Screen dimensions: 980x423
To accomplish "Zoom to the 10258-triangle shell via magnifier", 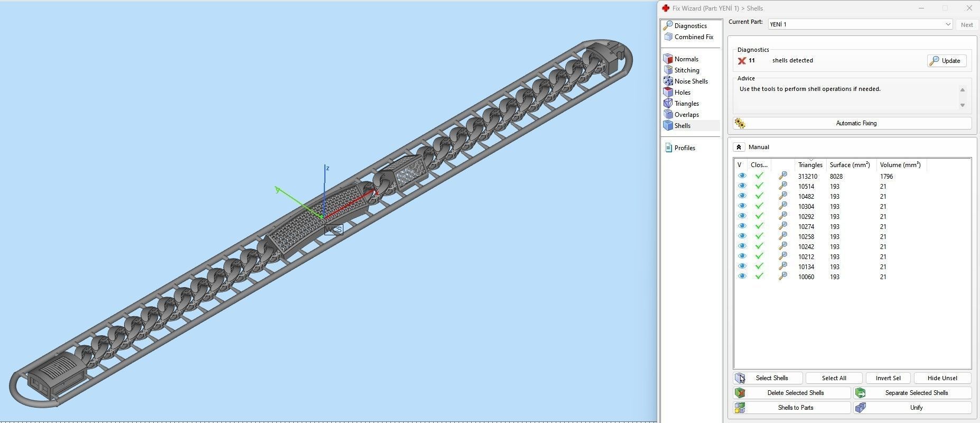I will point(783,236).
